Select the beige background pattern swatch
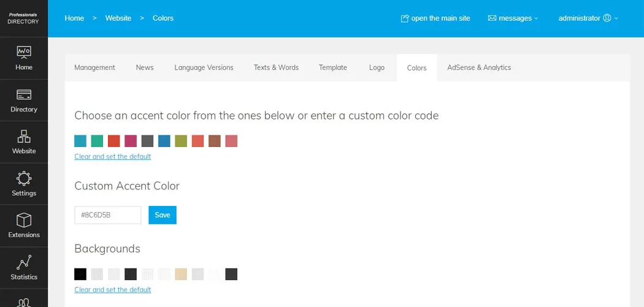Screen dimensions: 644x307 (x=181, y=274)
